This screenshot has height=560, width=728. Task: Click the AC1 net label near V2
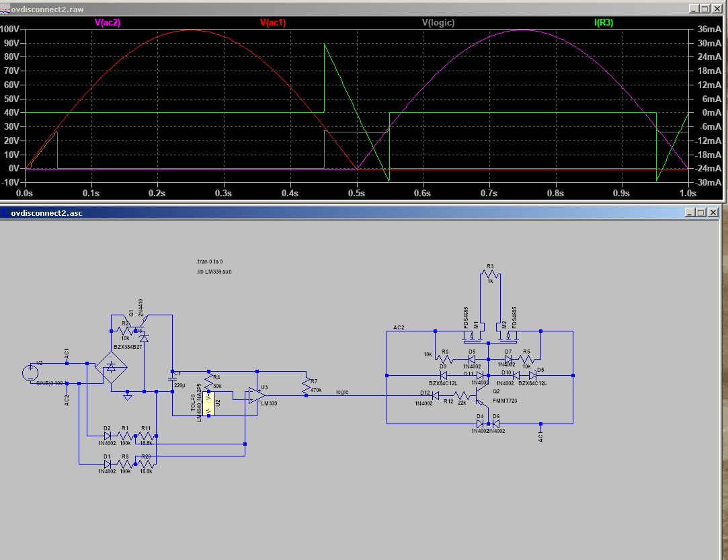click(x=67, y=354)
